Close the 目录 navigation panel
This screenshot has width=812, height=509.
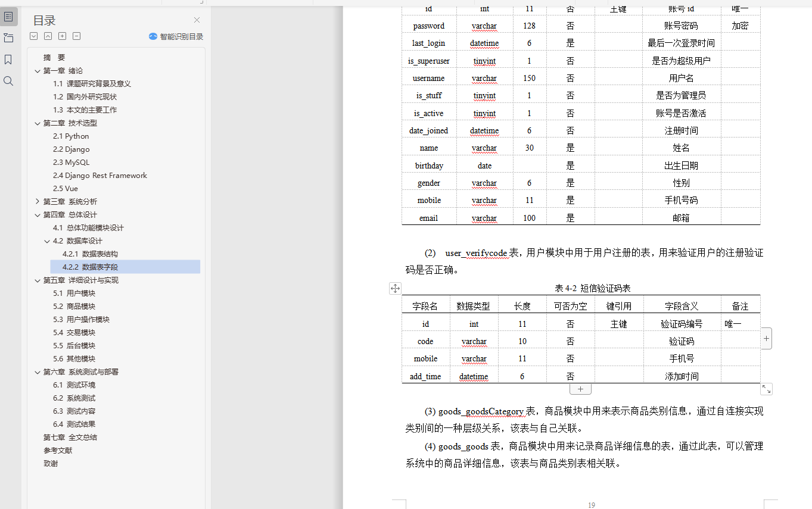pos(197,20)
